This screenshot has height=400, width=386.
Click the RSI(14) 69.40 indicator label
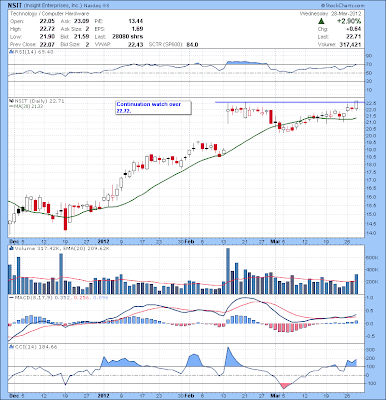(33, 52)
